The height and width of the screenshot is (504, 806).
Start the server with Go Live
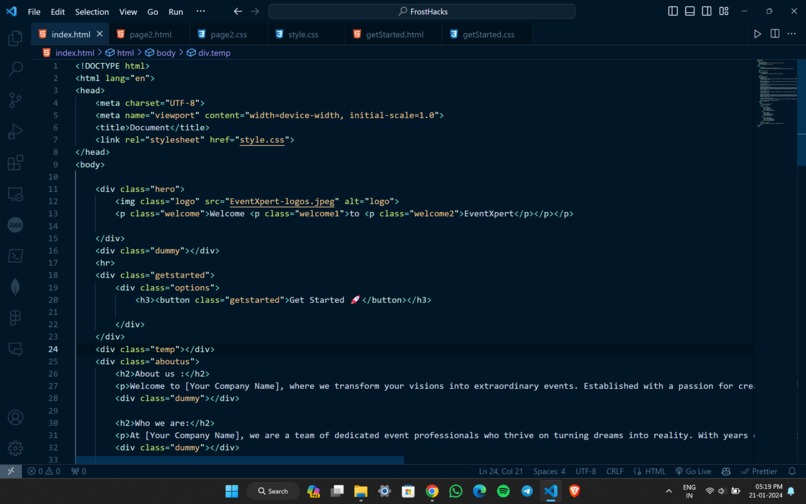point(693,471)
